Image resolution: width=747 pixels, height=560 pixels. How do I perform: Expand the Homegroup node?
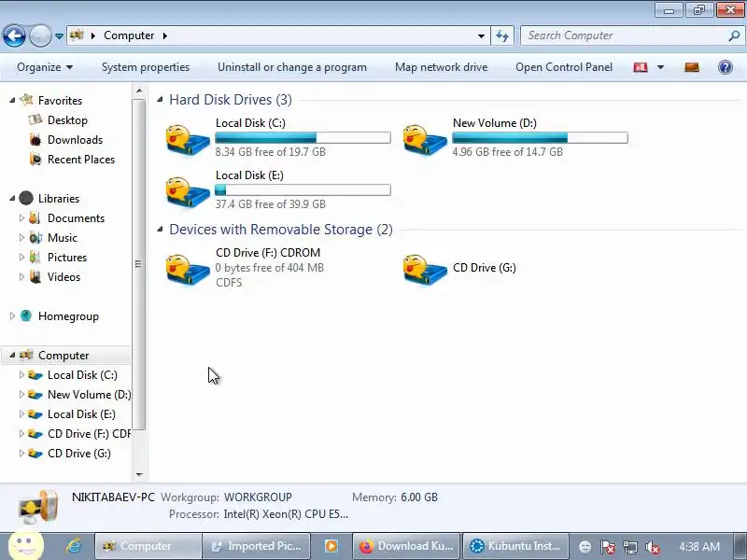click(12, 315)
